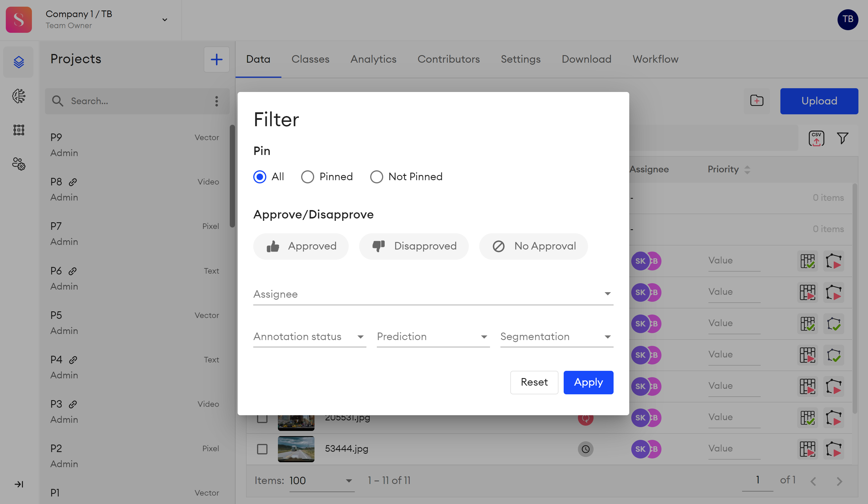Click the link icon next to P4
This screenshot has height=504, width=868.
click(x=73, y=360)
